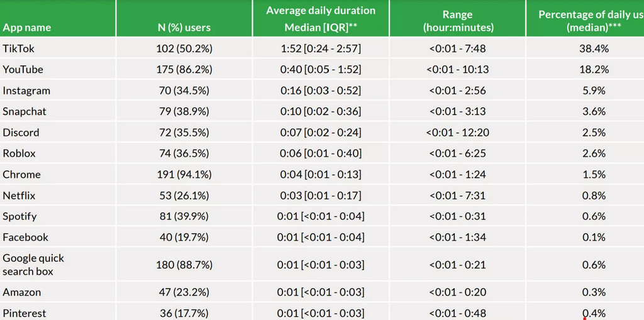The image size is (644, 320).
Task: Click the "Range (hour:minutes)" column header
Action: tap(457, 21)
